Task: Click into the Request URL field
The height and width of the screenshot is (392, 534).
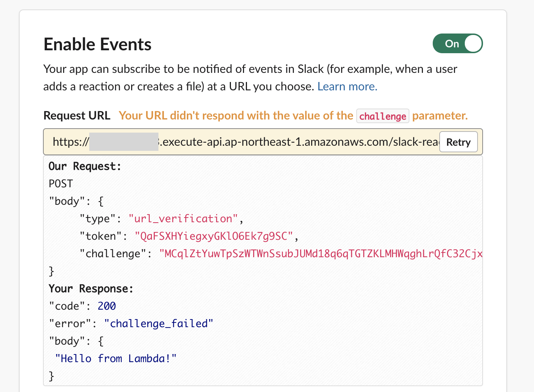Action: [299, 142]
